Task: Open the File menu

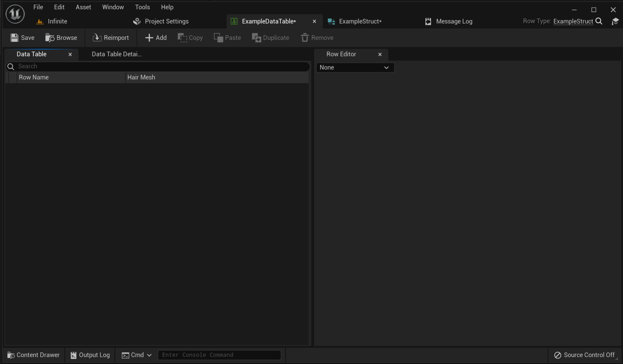Action: pyautogui.click(x=38, y=7)
